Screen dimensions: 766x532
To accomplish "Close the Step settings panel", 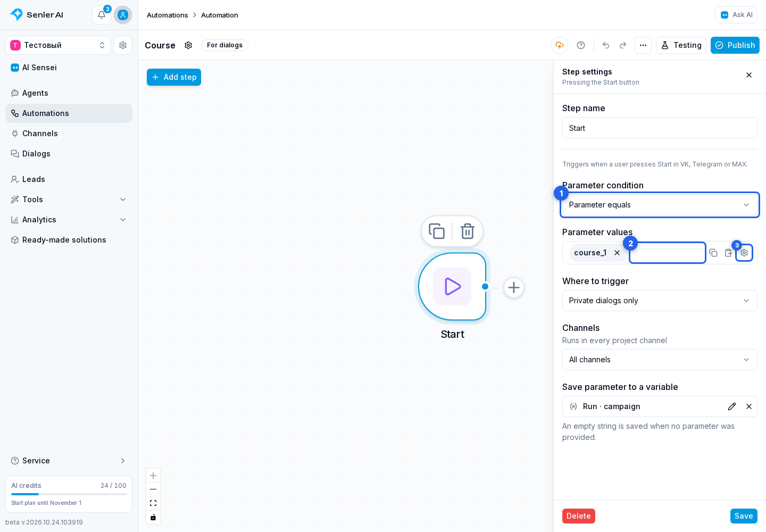I will click(x=749, y=75).
